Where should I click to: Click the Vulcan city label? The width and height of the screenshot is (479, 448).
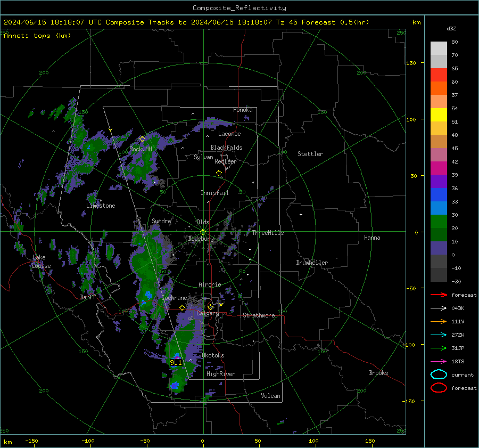click(x=271, y=396)
